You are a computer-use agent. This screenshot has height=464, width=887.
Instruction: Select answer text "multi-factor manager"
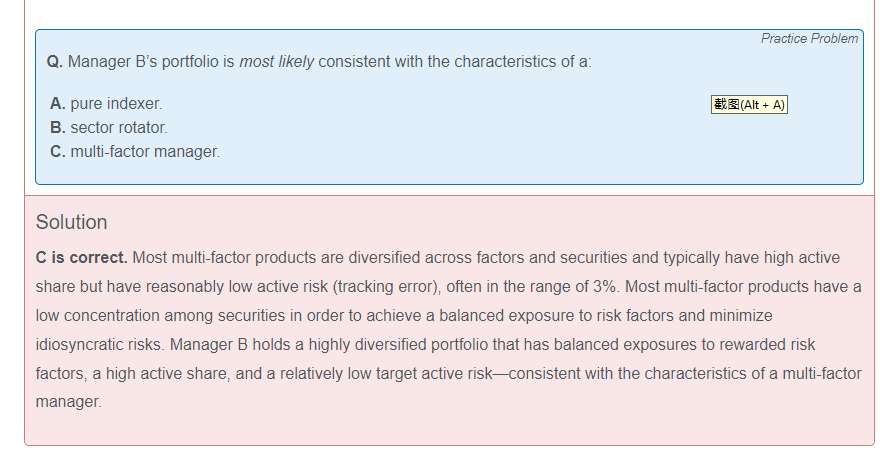145,152
